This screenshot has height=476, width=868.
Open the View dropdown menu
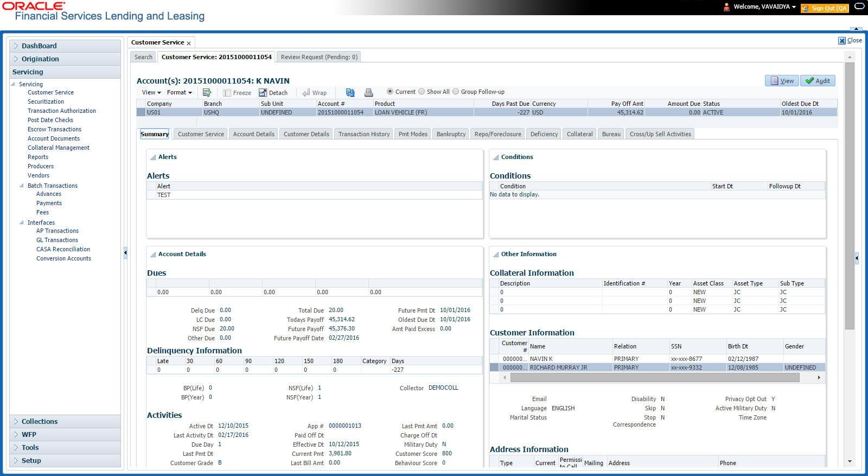pyautogui.click(x=151, y=93)
